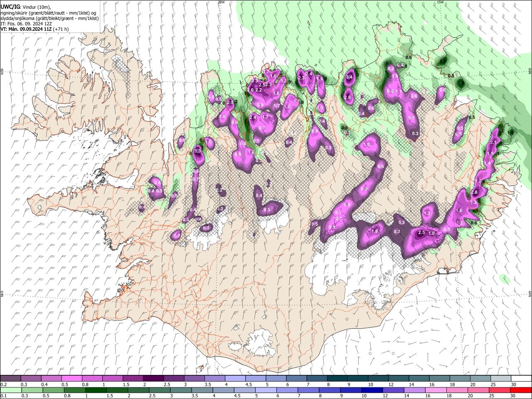The height and width of the screenshot is (399, 532).
Task: Click the '0.2' label under the top legend row
Action: (3, 384)
